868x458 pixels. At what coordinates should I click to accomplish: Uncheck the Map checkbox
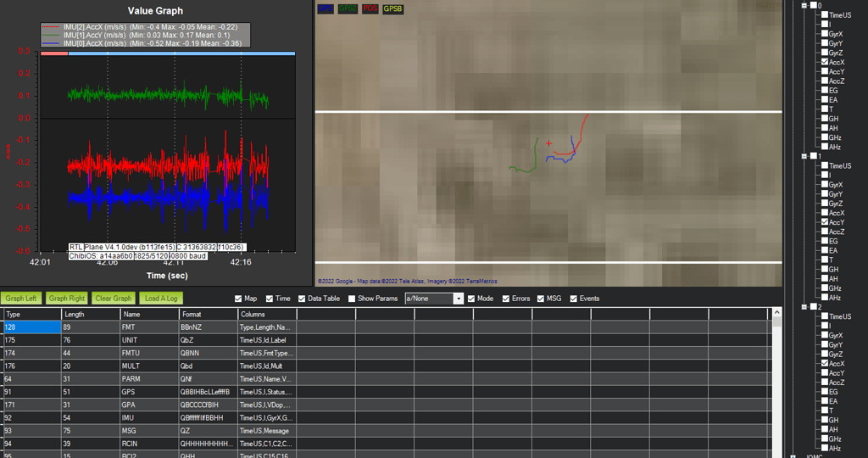238,299
